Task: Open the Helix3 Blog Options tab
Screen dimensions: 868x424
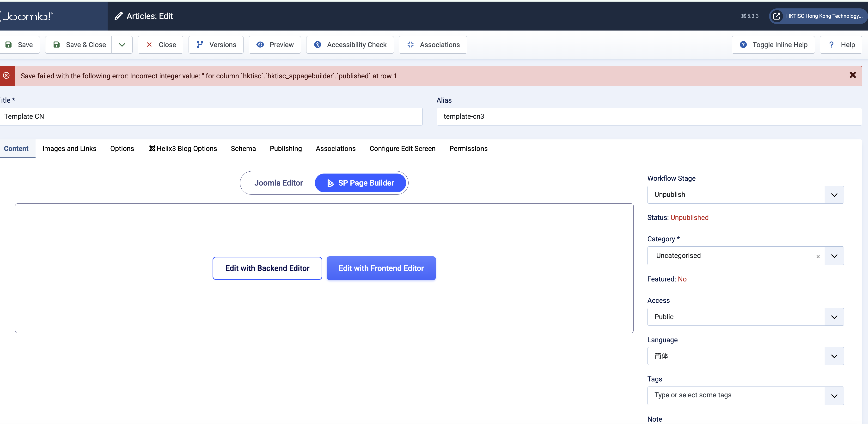Action: tap(183, 149)
